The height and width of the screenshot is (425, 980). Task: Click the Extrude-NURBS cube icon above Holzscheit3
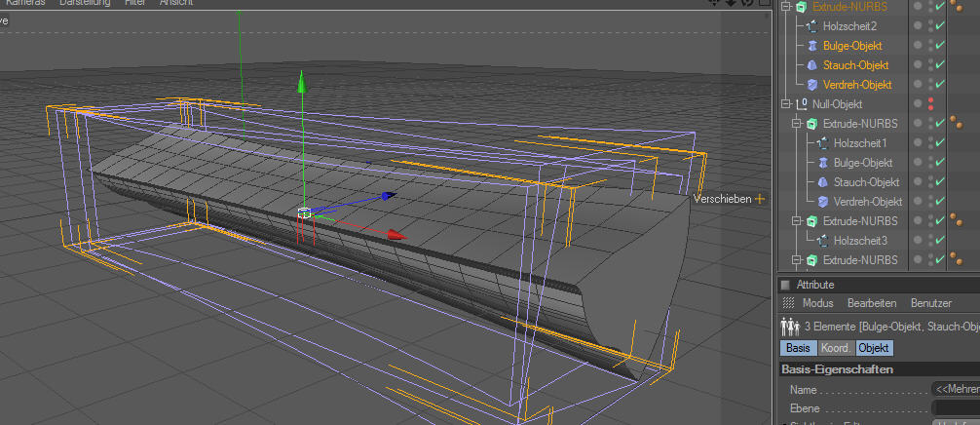(x=811, y=221)
